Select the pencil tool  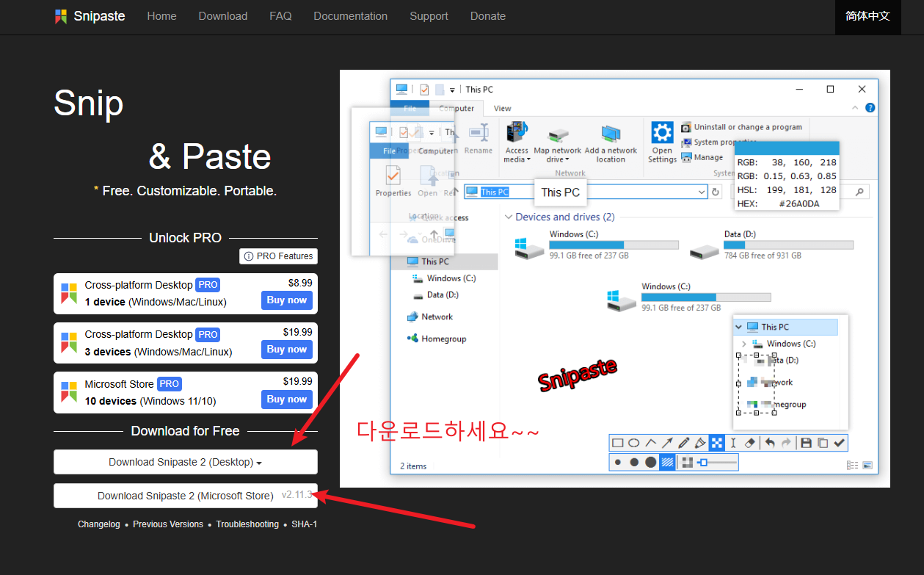(684, 443)
